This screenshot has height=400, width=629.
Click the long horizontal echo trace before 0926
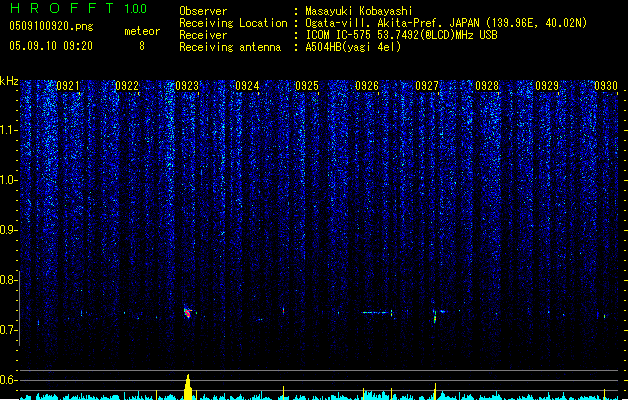376,312
